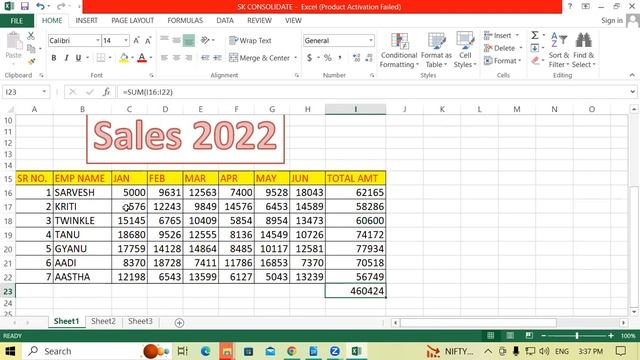This screenshot has width=640, height=360.
Task: Open the Calibri font name dropdown
Action: click(x=98, y=40)
